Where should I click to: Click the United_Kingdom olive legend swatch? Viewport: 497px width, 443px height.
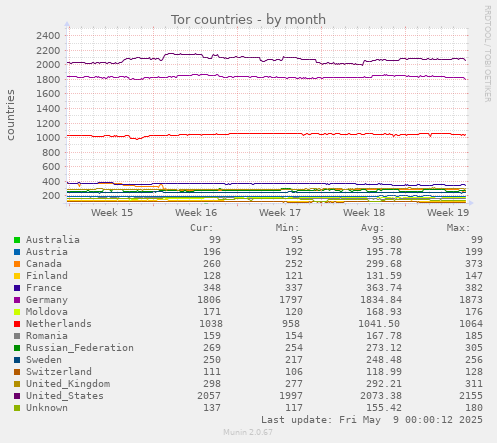pos(17,384)
